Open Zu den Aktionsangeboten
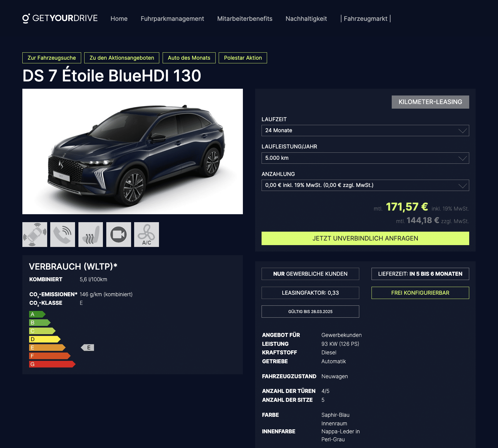Viewport: 498px width, 448px height. [x=122, y=58]
